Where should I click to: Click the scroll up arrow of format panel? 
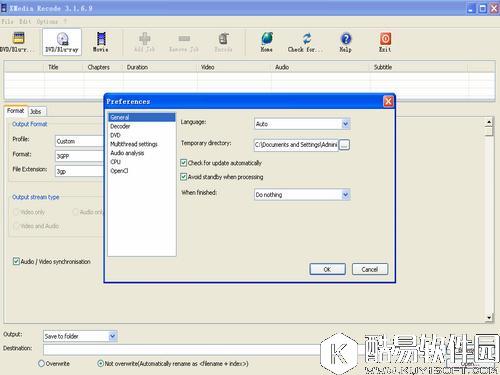489,122
